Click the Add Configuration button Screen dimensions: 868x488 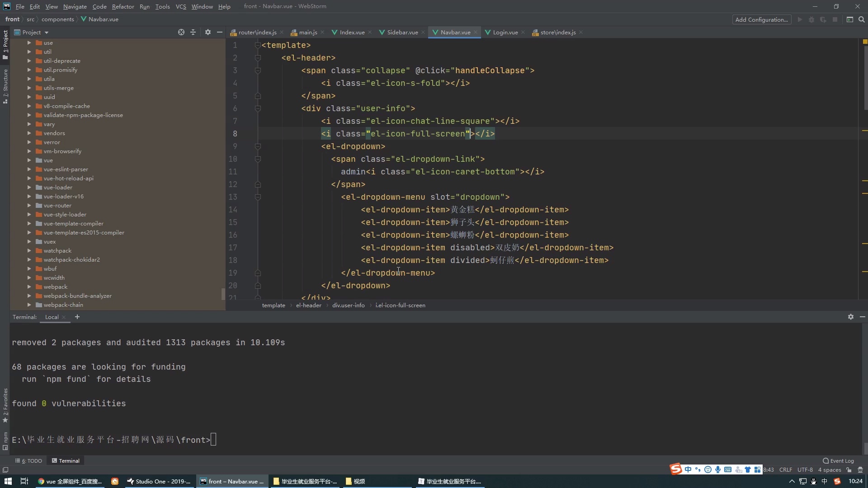click(762, 19)
